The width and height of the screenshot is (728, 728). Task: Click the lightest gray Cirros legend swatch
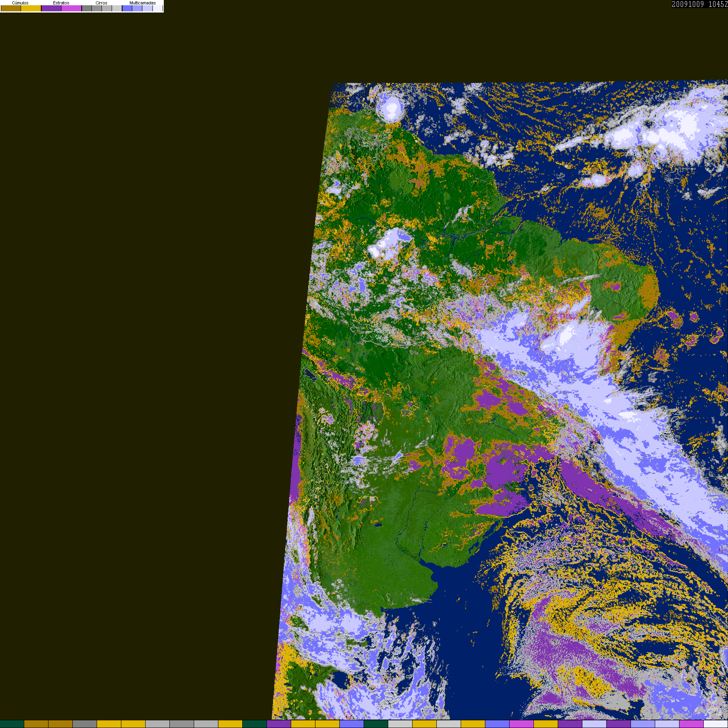click(117, 8)
